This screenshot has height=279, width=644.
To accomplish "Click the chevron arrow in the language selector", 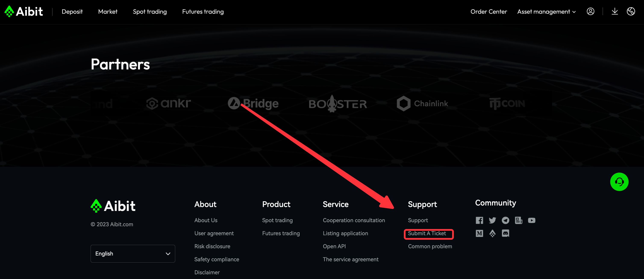I will click(168, 254).
